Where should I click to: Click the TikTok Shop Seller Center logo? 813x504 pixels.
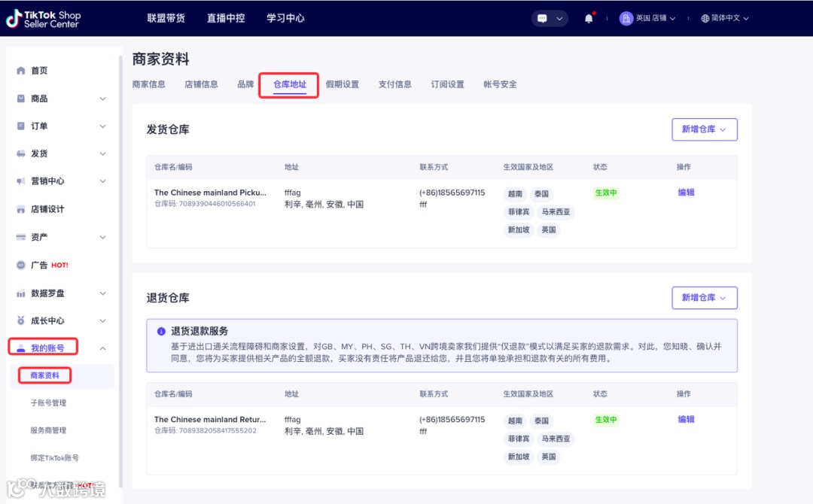pos(43,19)
